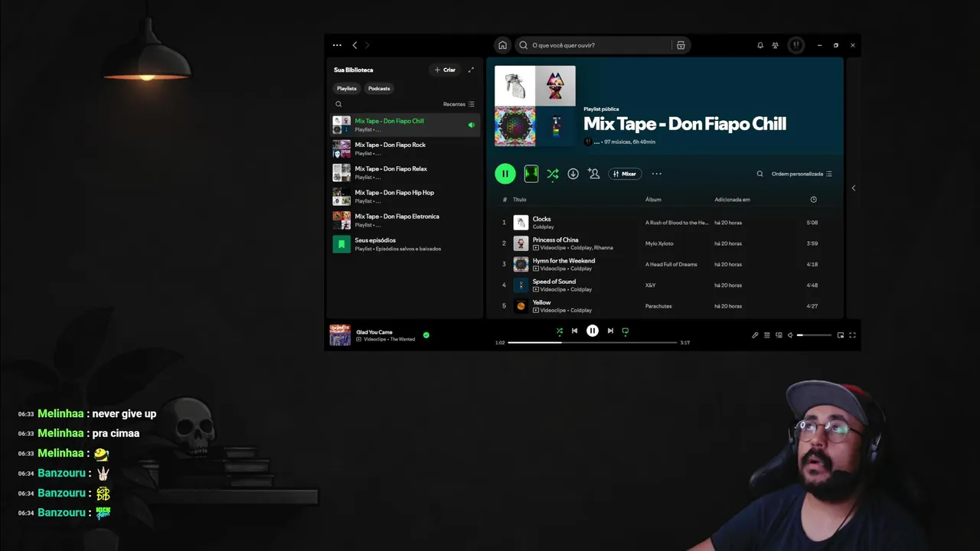980x551 pixels.
Task: Expand the right side panel arrow
Action: (x=854, y=187)
